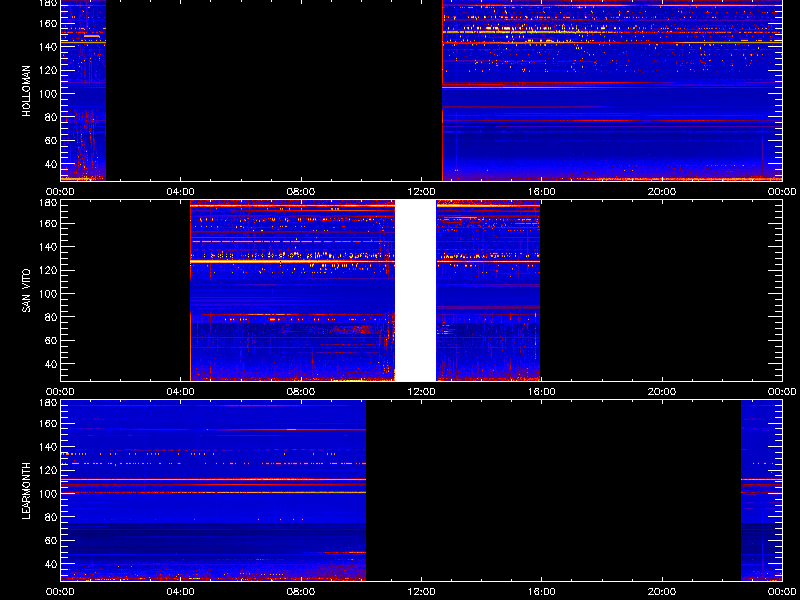Click the bright 152 MHz line in Holloman spectrogram
Image resolution: width=800 pixels, height=600 pixels.
[x=612, y=32]
